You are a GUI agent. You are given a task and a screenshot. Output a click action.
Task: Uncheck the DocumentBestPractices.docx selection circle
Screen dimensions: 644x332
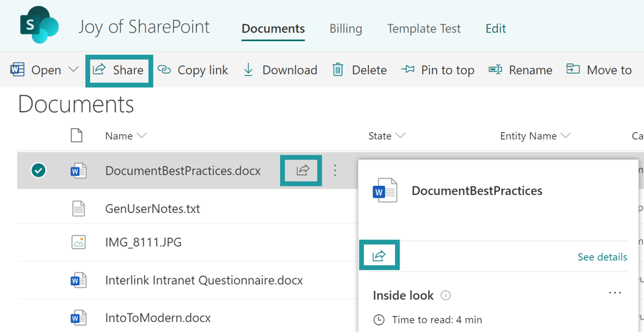pos(39,171)
